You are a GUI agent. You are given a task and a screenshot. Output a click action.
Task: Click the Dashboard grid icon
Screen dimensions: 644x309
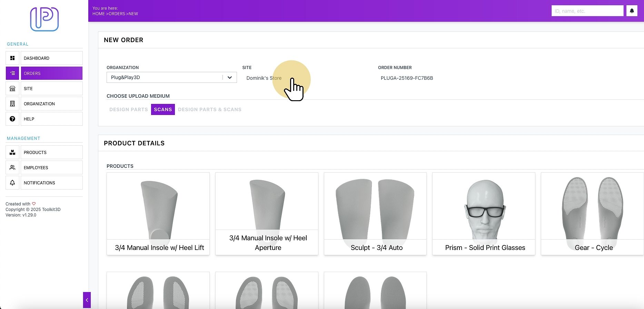coord(12,58)
